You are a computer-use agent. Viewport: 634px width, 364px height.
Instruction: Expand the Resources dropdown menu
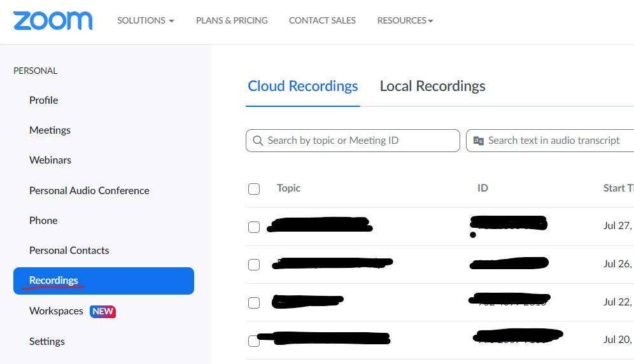pos(405,20)
